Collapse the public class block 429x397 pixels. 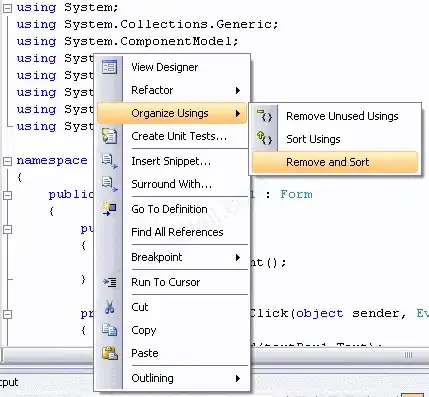coord(7,195)
